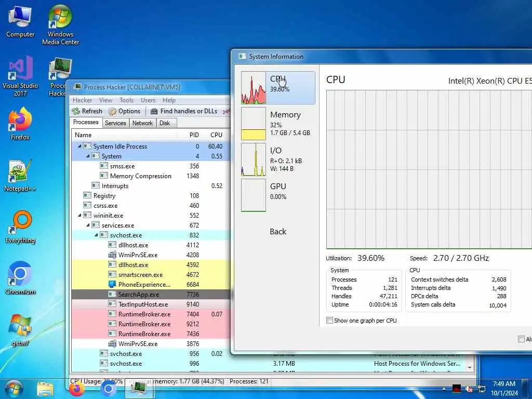
Task: Select svchost.exe with PID 956
Action: 151,353
